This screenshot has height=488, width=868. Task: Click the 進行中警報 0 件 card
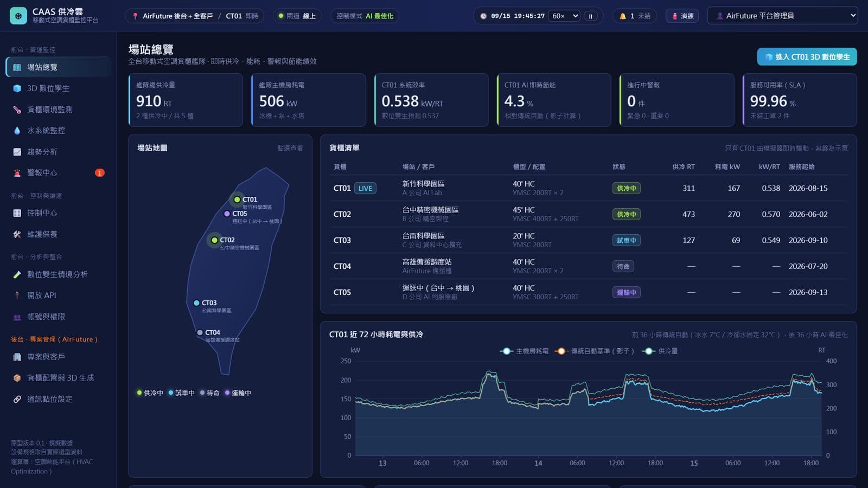[677, 100]
